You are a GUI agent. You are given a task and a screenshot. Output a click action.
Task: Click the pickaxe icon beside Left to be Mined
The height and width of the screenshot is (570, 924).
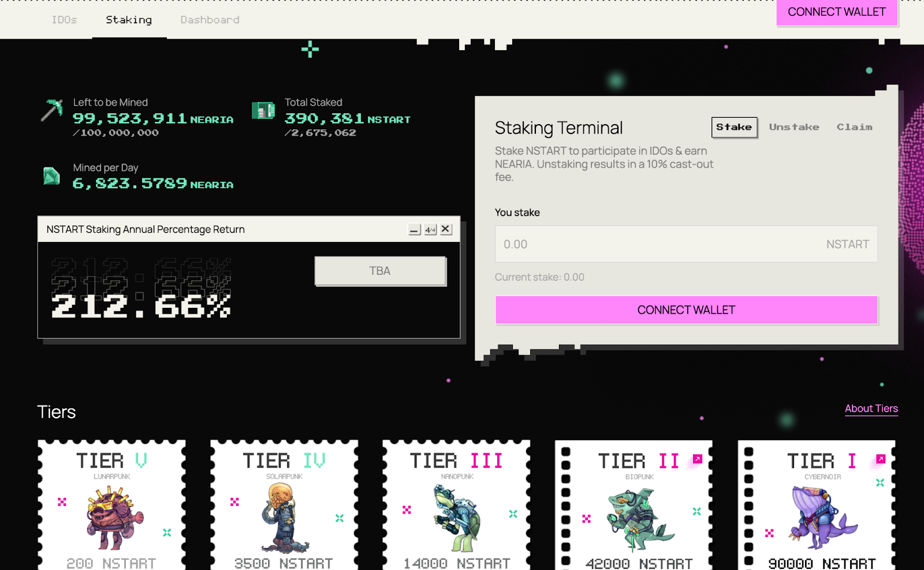click(x=51, y=110)
